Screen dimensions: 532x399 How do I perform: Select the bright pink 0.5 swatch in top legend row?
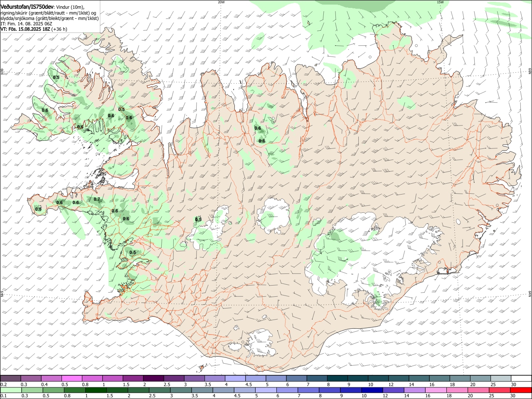[x=72, y=379]
